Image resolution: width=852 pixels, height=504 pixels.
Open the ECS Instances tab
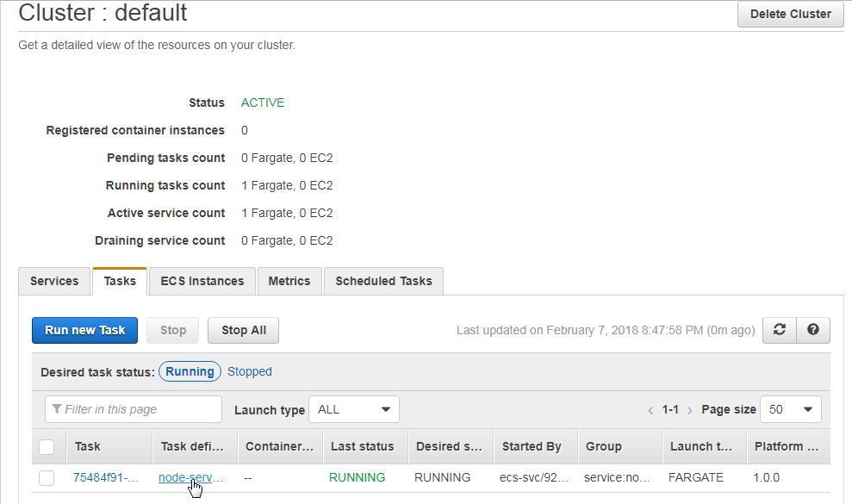coord(202,281)
